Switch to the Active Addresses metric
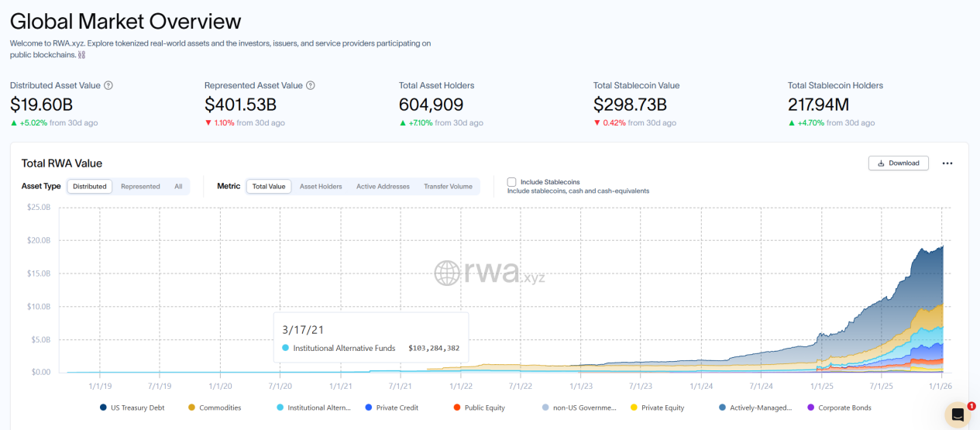 tap(383, 187)
